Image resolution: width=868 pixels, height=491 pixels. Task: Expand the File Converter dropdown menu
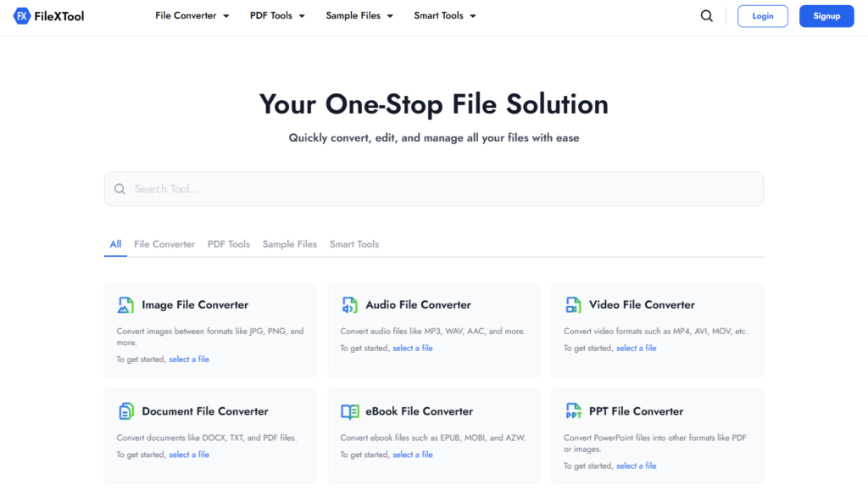[x=192, y=15]
